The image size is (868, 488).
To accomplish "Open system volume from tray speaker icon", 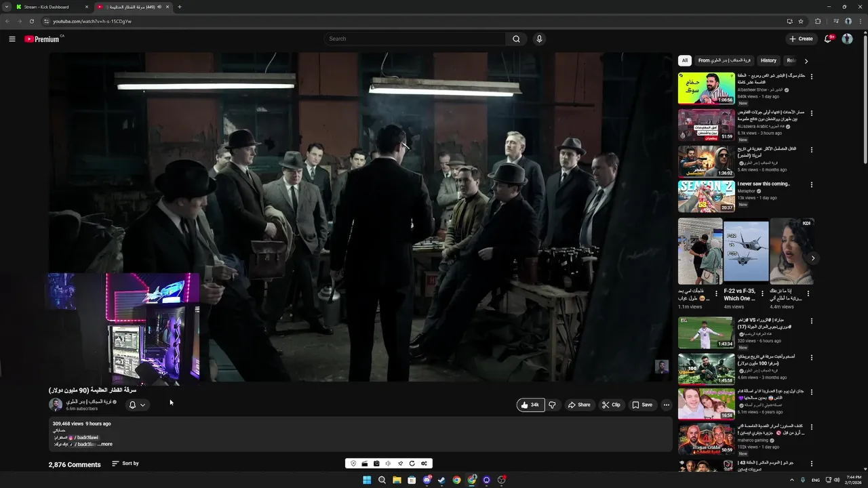I will (x=835, y=480).
